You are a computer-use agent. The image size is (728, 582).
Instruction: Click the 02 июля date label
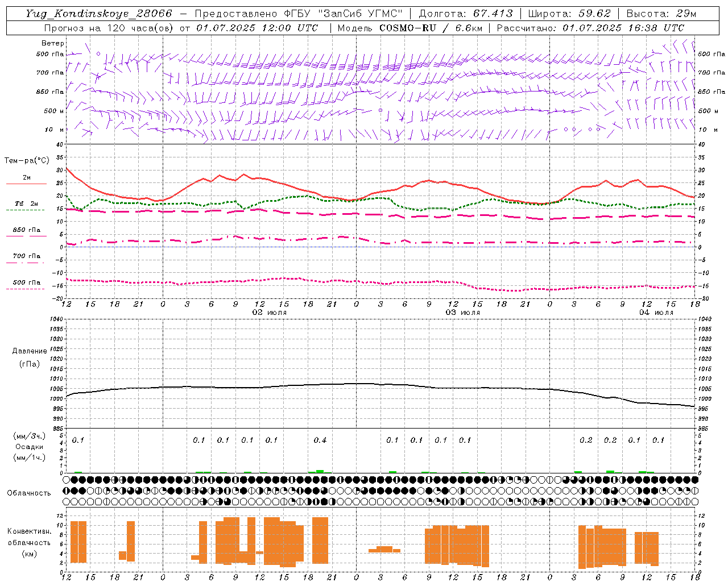[x=270, y=313]
